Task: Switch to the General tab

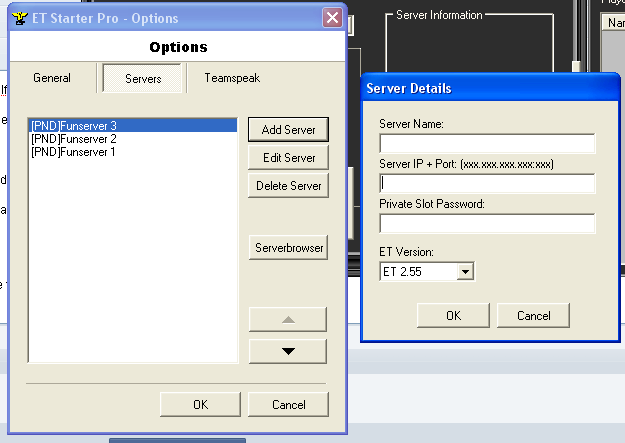Action: tap(52, 78)
